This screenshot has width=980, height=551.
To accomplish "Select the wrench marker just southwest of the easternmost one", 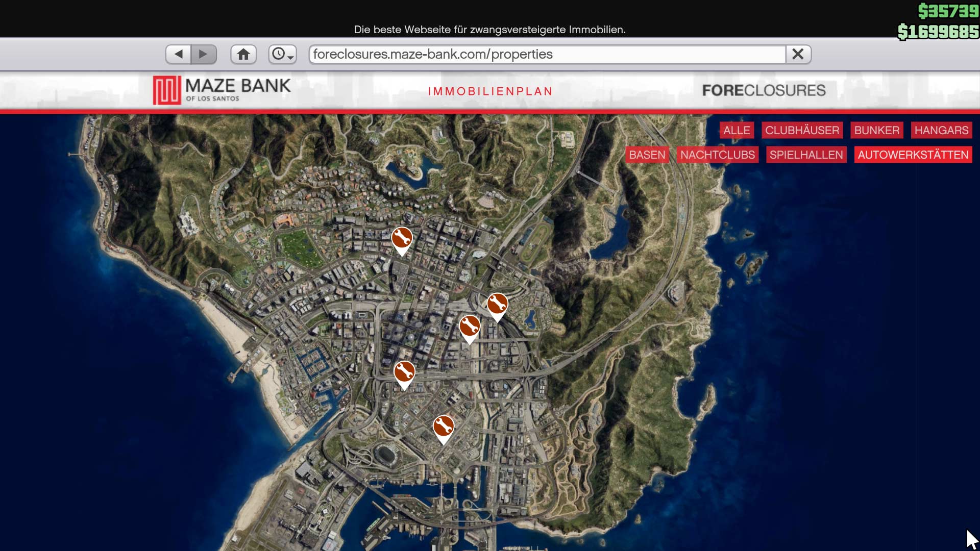I will (470, 327).
